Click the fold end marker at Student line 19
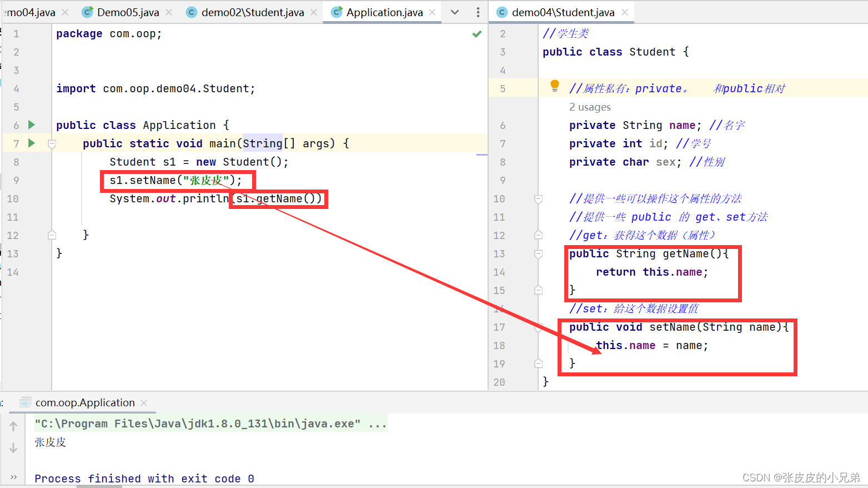This screenshot has width=868, height=488. coord(538,363)
